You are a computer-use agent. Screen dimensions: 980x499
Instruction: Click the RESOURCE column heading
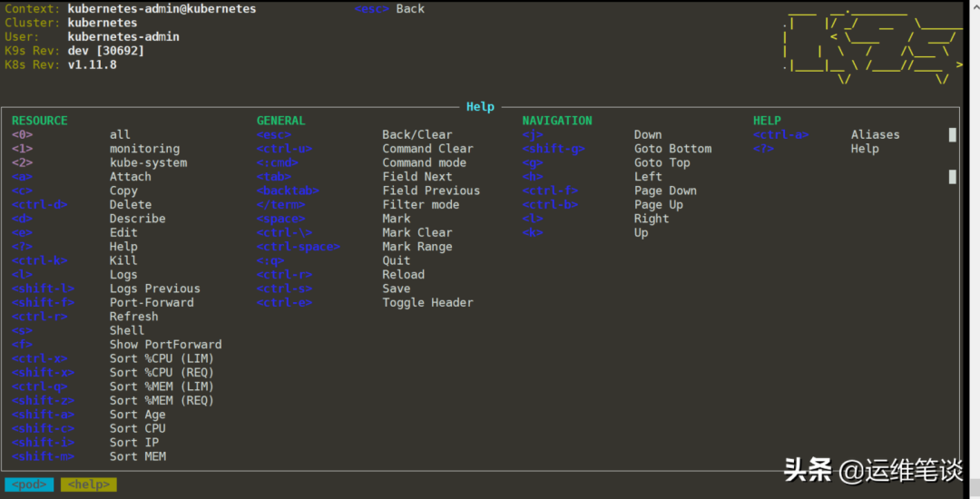pos(39,121)
